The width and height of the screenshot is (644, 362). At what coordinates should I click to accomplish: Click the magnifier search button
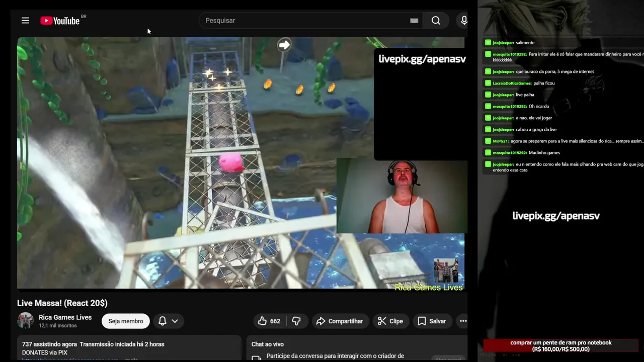436,21
